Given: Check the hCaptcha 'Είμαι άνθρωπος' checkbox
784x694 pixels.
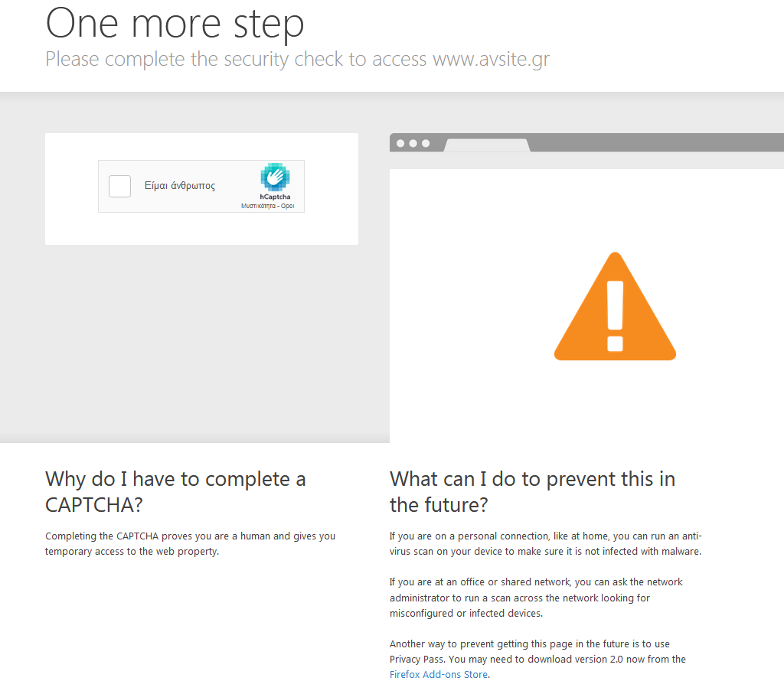Looking at the screenshot, I should point(119,187).
